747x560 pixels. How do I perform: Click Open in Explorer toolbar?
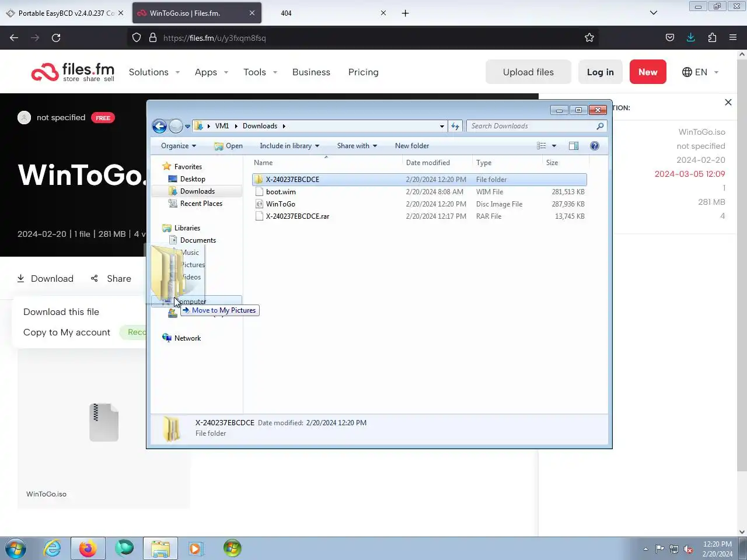click(x=229, y=146)
